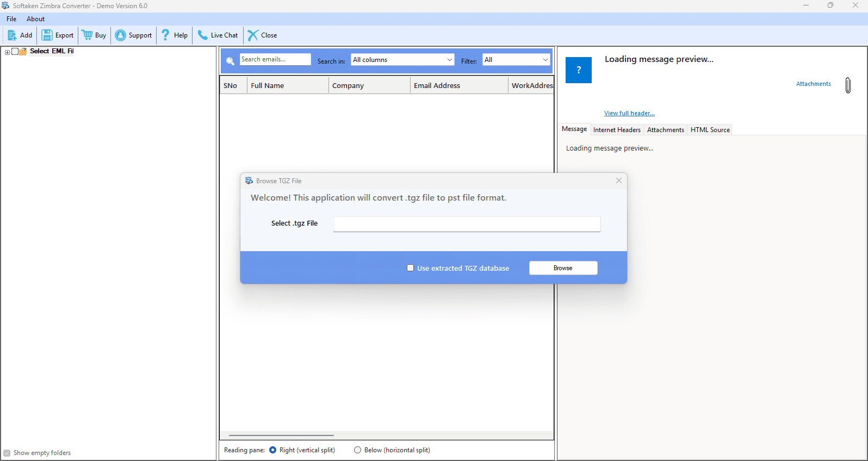Click the blue sender avatar placeholder
This screenshot has width=868, height=461.
[579, 70]
